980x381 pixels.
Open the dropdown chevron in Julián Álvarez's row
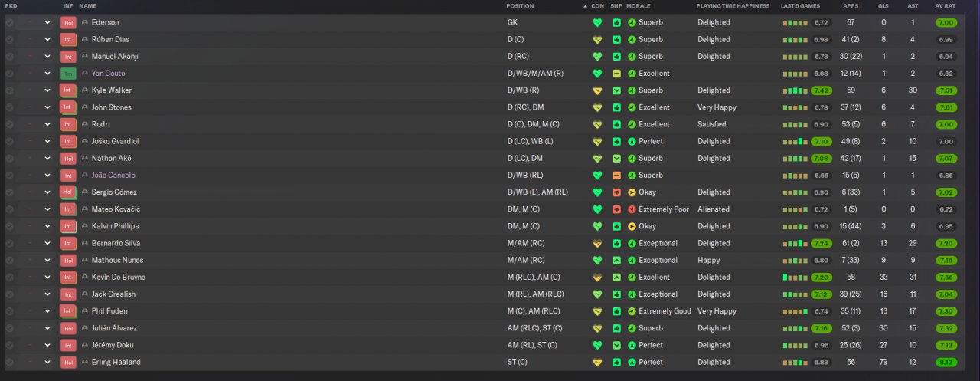point(47,328)
